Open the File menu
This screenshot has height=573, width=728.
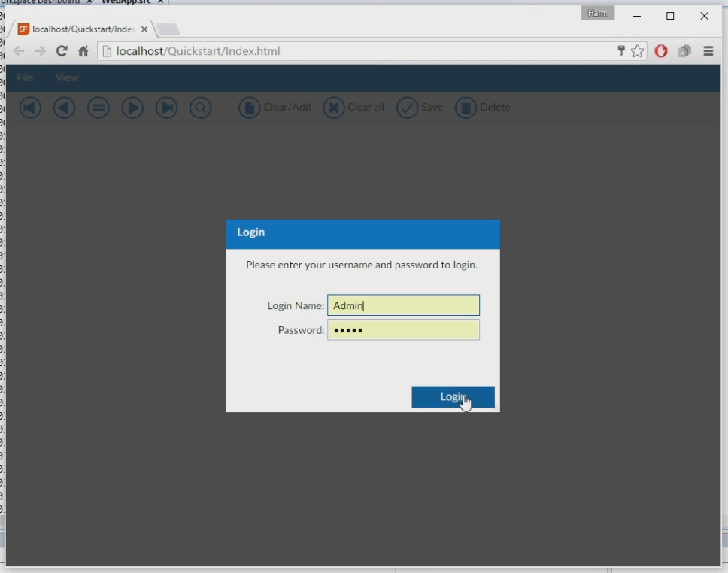pos(25,77)
